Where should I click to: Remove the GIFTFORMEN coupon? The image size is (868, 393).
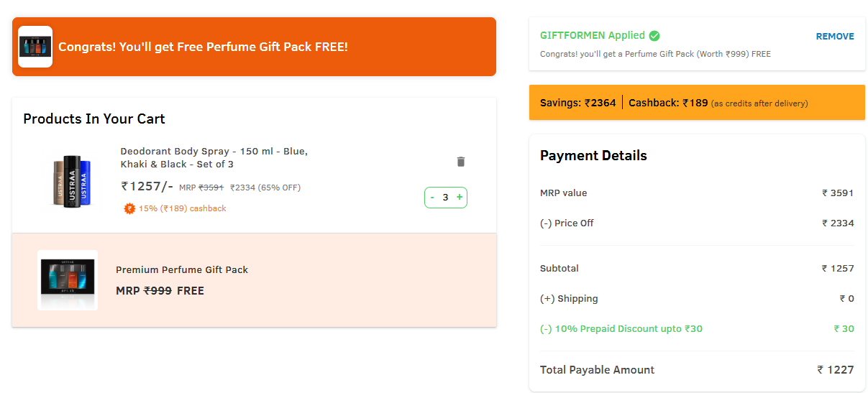click(x=835, y=36)
